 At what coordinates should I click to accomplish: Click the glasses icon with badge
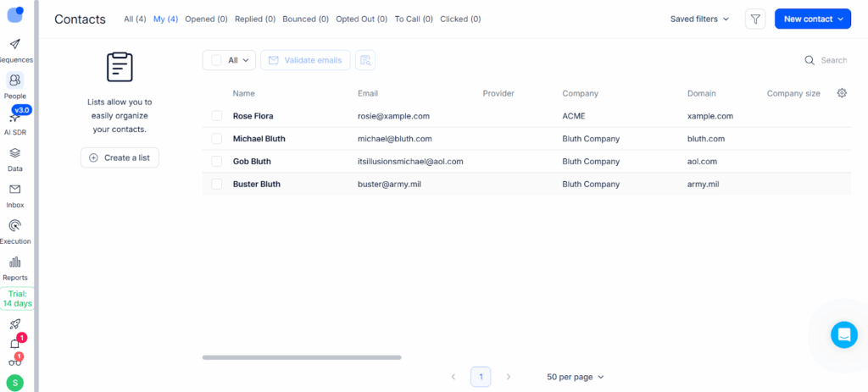click(15, 362)
